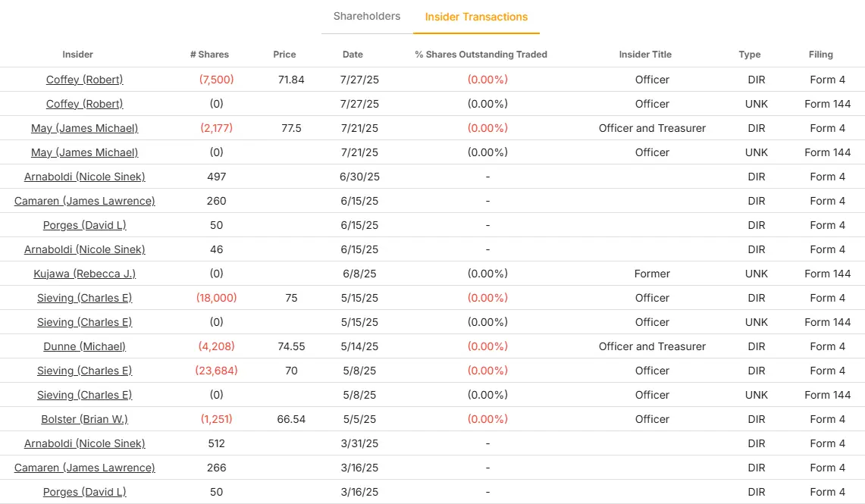This screenshot has height=504, width=865.
Task: Click May (James Michael) in Form 144 row
Action: tap(85, 152)
